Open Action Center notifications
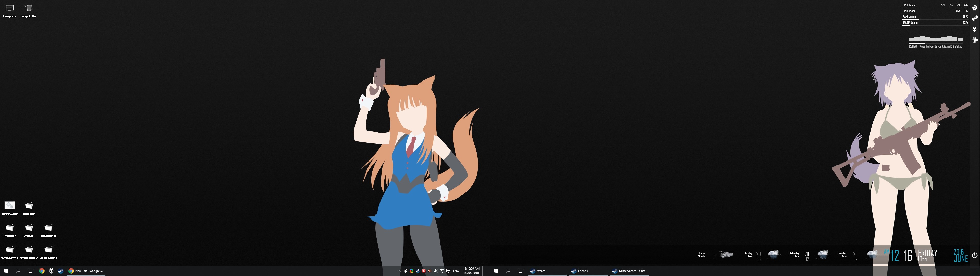 click(448, 271)
